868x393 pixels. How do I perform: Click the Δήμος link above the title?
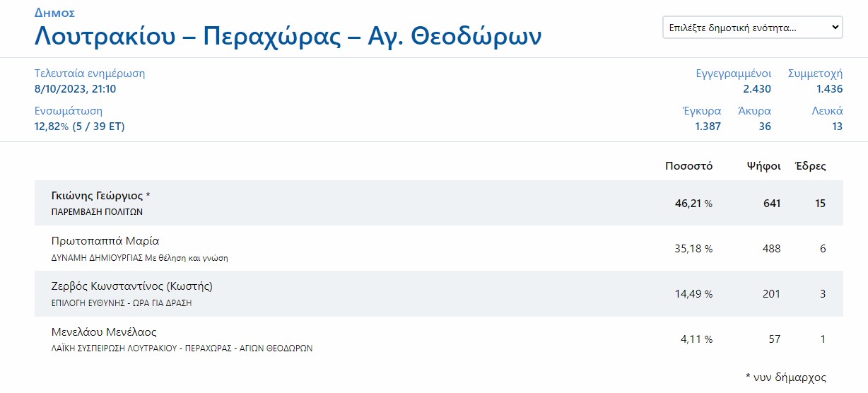[54, 13]
